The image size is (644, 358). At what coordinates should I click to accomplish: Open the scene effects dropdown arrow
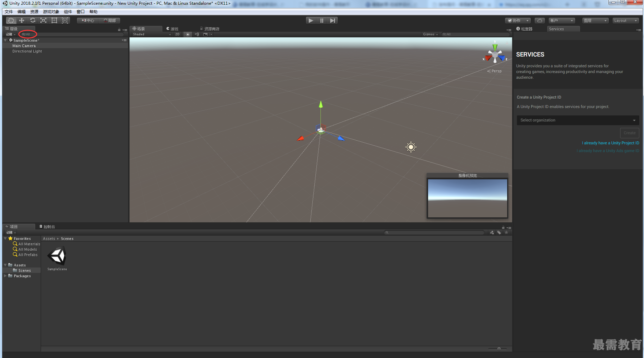211,34
